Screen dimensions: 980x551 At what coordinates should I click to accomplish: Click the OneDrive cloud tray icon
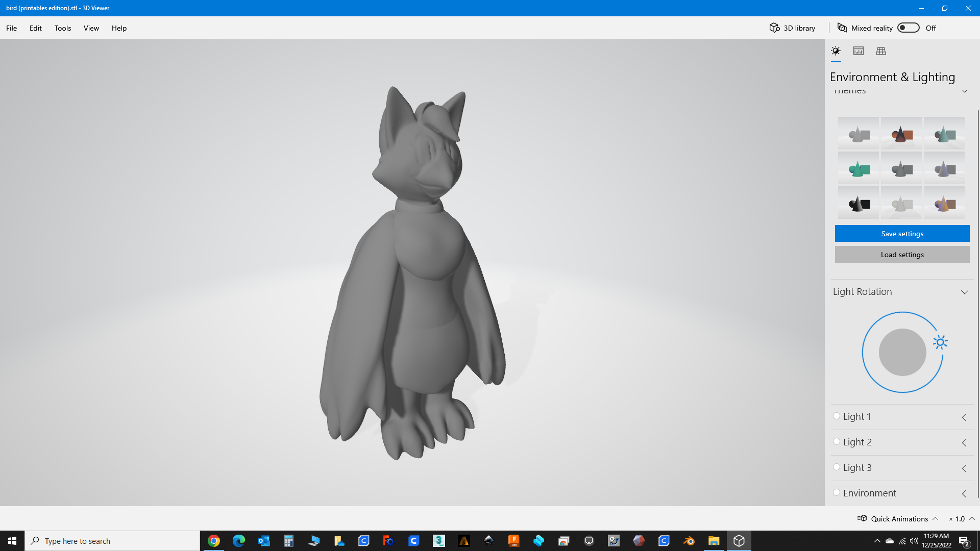[890, 541]
